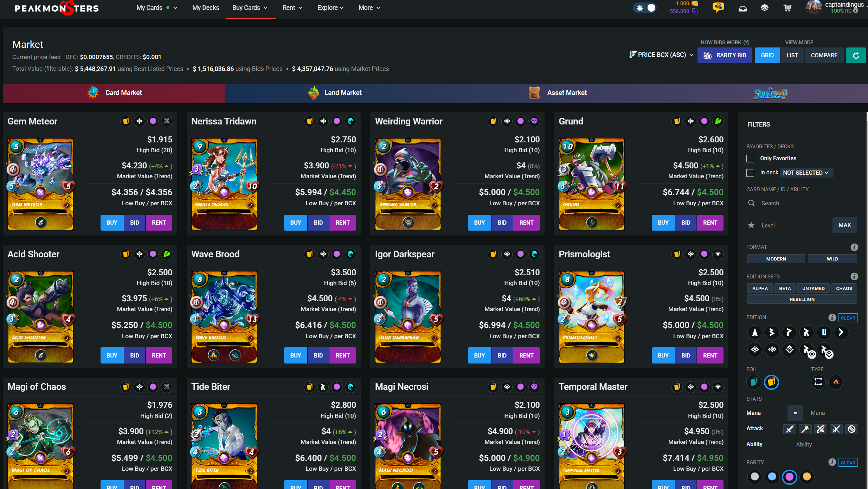
Task: Switch to the Land Market tab
Action: pos(335,93)
